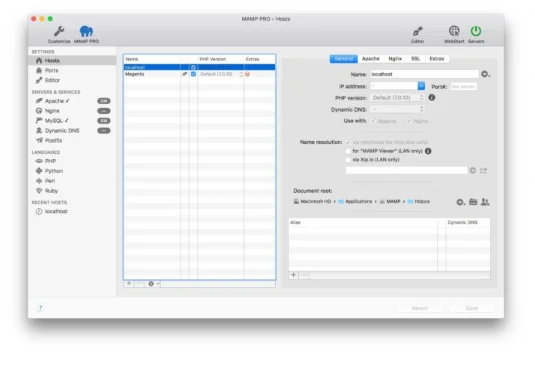Open Python language settings
The image size is (535, 367).
point(54,171)
